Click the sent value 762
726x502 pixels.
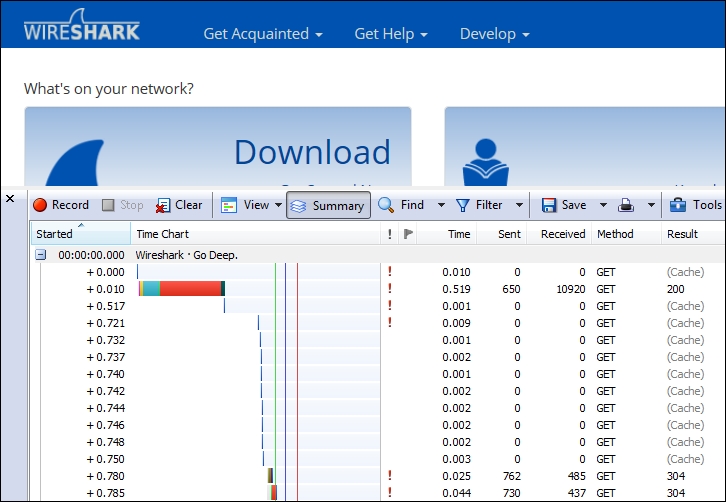click(511, 476)
